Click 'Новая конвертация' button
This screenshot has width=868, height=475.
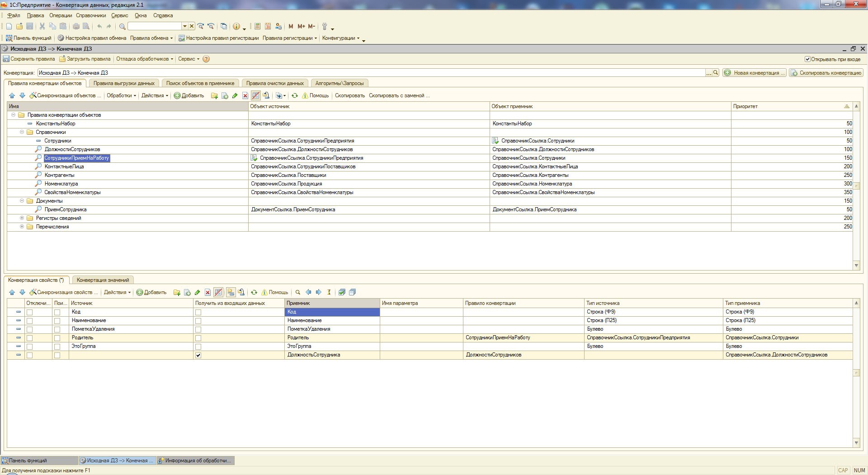click(x=755, y=73)
